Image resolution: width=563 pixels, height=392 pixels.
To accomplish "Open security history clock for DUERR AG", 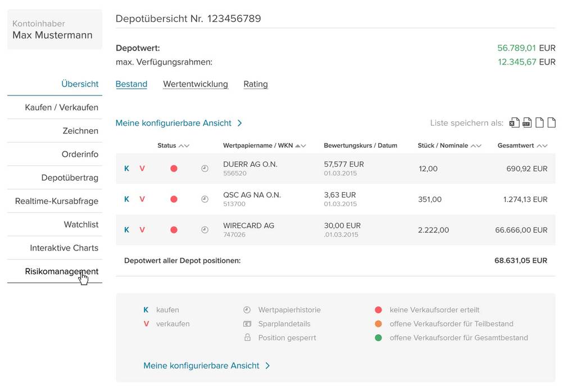I will click(x=205, y=168).
